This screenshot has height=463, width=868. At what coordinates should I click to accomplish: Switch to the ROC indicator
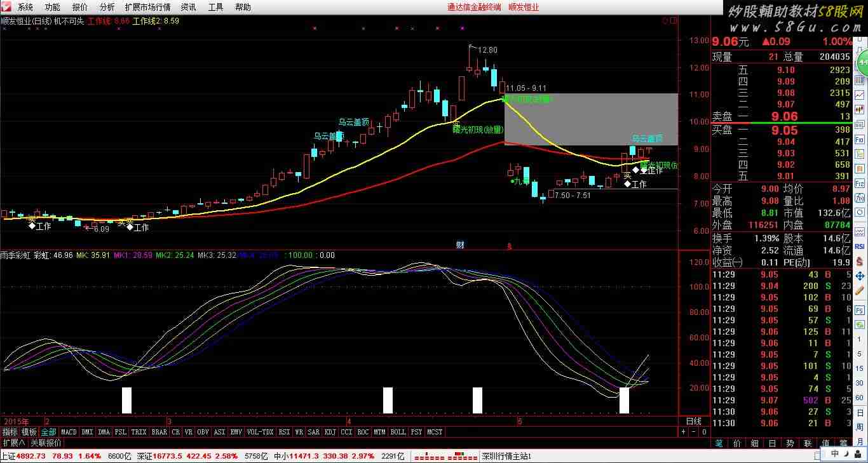(x=363, y=432)
